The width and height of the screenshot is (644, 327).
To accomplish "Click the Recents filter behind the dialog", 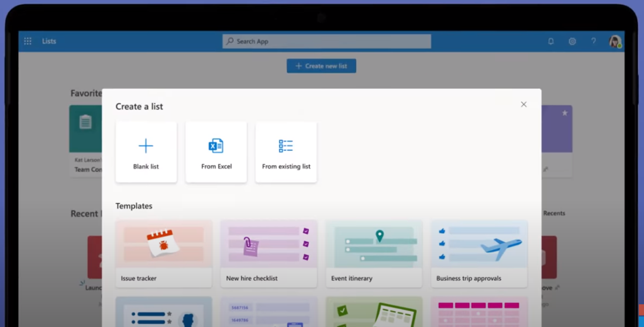I will tap(554, 213).
